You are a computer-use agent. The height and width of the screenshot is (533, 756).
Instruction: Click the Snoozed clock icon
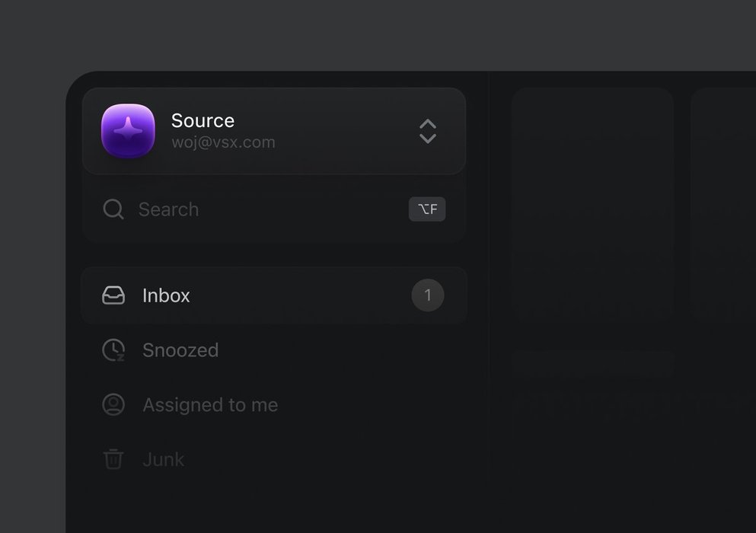(x=113, y=350)
